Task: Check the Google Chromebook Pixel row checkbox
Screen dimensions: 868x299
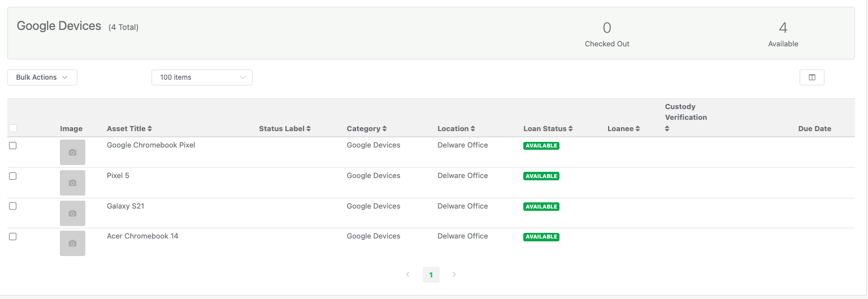Action: coord(12,145)
